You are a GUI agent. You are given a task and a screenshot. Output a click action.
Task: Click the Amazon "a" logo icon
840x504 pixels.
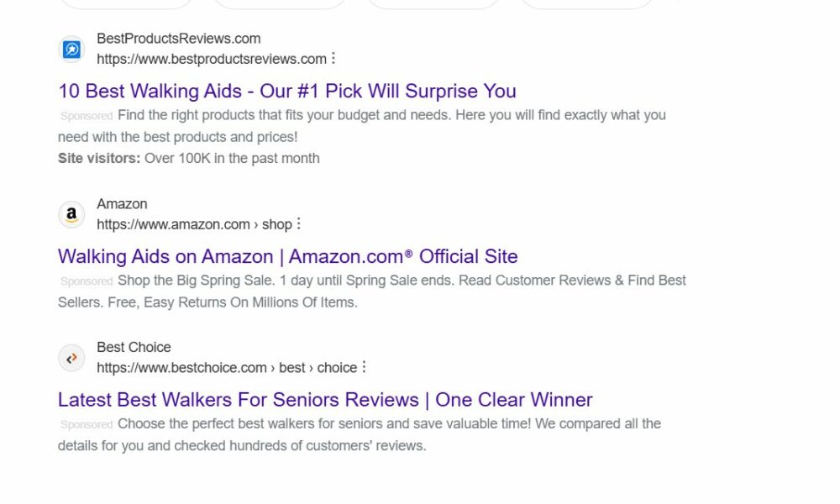tap(71, 214)
